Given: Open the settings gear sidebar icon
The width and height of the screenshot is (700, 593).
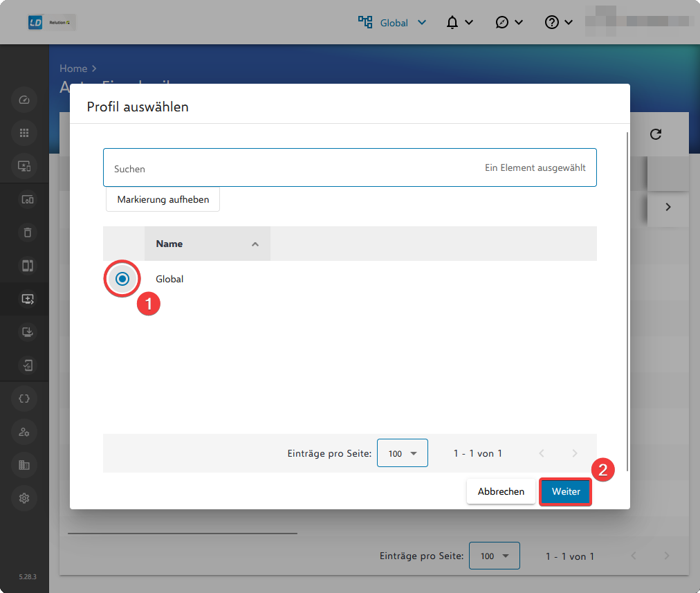Looking at the screenshot, I should (x=24, y=498).
